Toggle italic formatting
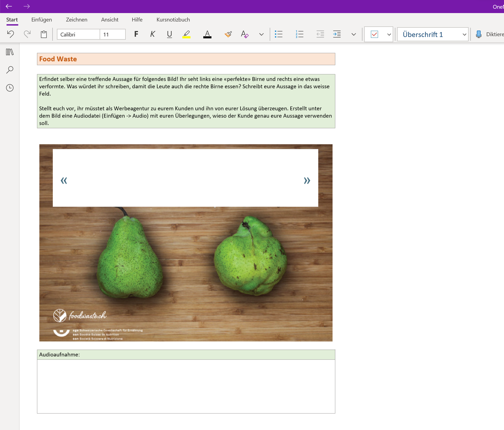This screenshot has width=504, height=430. [153, 34]
